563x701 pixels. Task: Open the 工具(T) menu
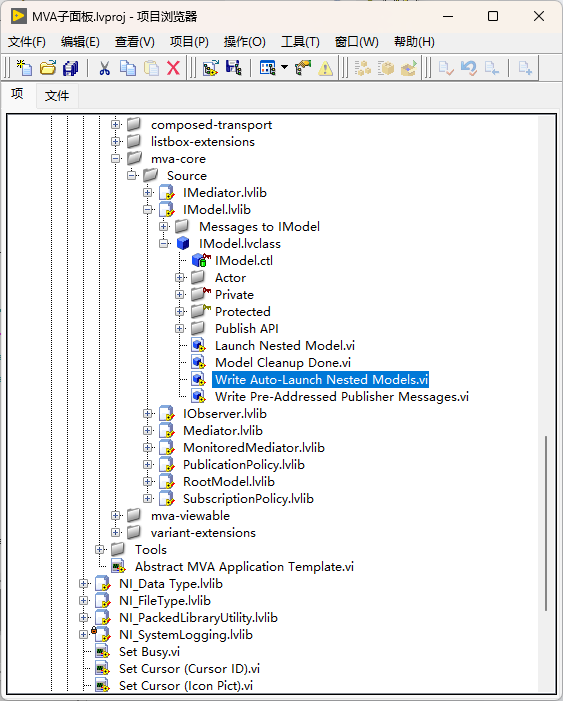[x=300, y=42]
